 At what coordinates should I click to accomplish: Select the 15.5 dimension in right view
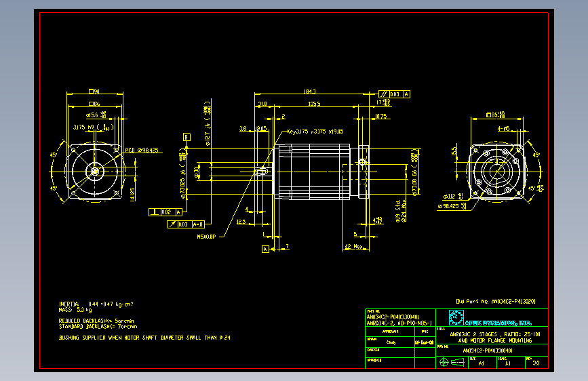(454, 151)
